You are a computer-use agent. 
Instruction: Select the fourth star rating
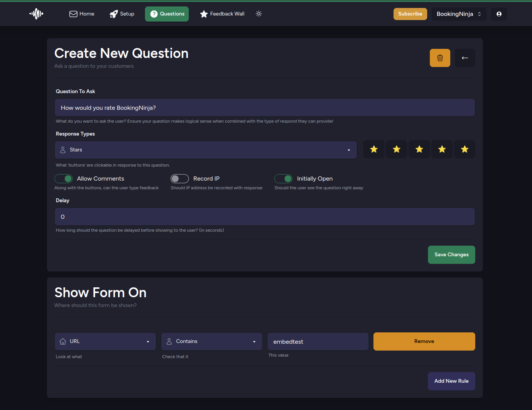pyautogui.click(x=442, y=149)
